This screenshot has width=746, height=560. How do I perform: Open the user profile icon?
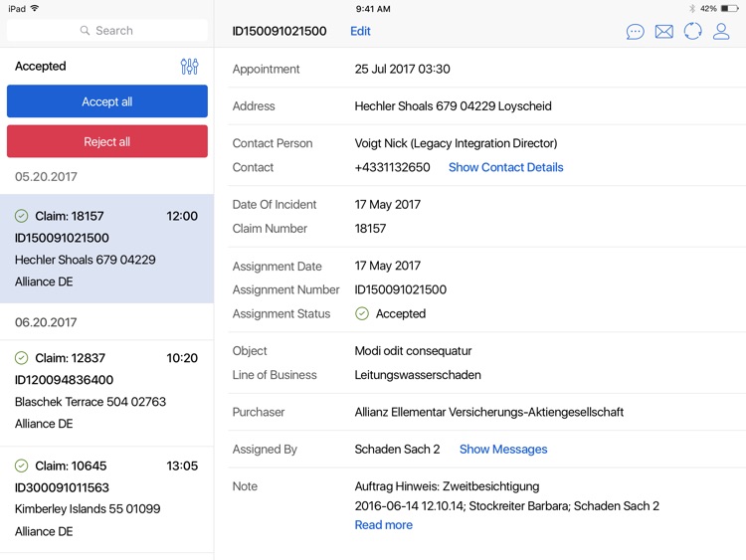tap(721, 32)
